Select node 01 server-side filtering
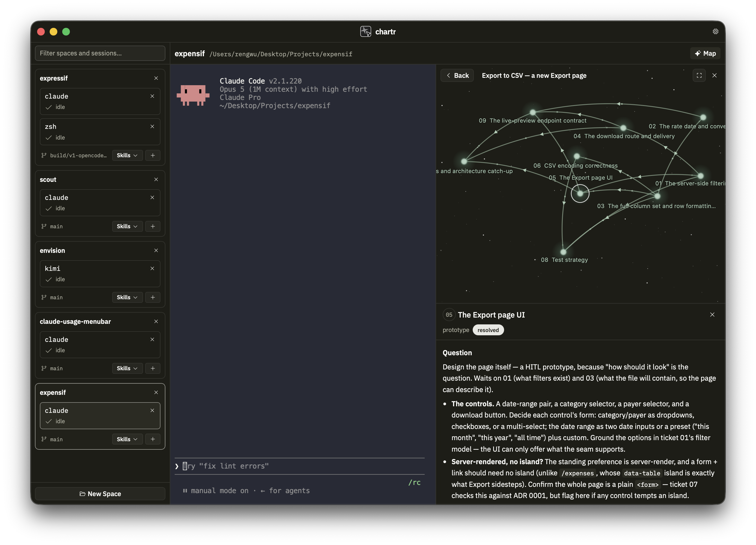Image resolution: width=756 pixels, height=545 pixels. pyautogui.click(x=700, y=176)
